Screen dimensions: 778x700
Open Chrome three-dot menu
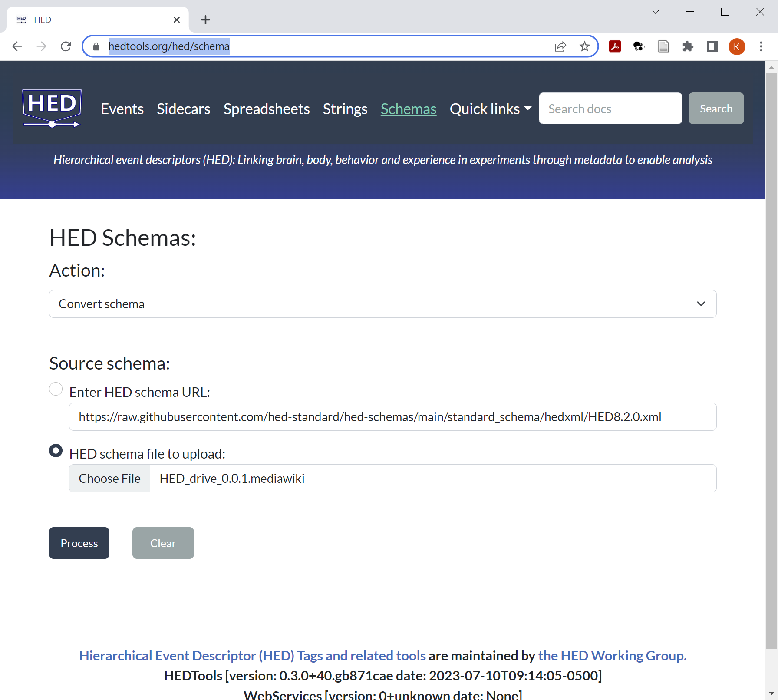click(x=761, y=46)
